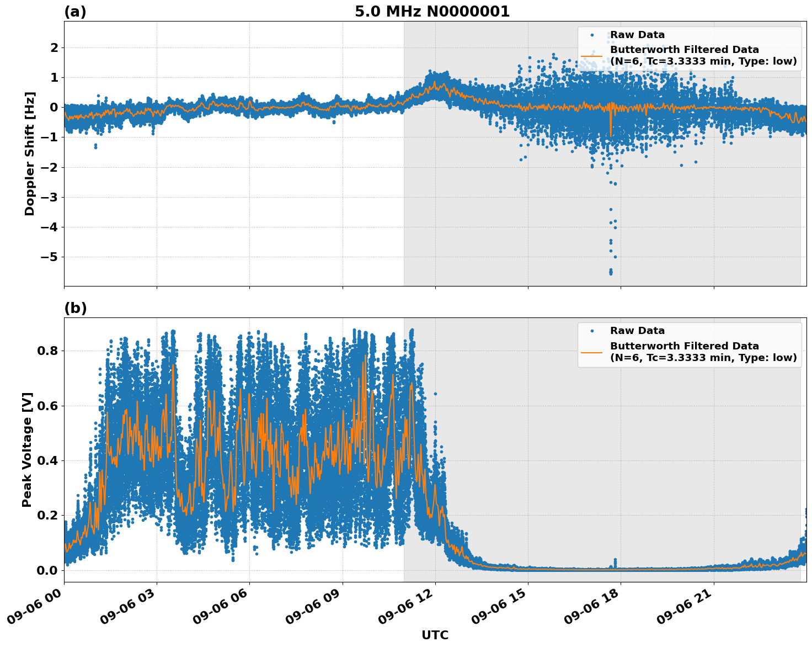This screenshot has width=812, height=647.
Task: Click the Doppler Shift [Hz] axis label
Action: pyautogui.click(x=31, y=152)
